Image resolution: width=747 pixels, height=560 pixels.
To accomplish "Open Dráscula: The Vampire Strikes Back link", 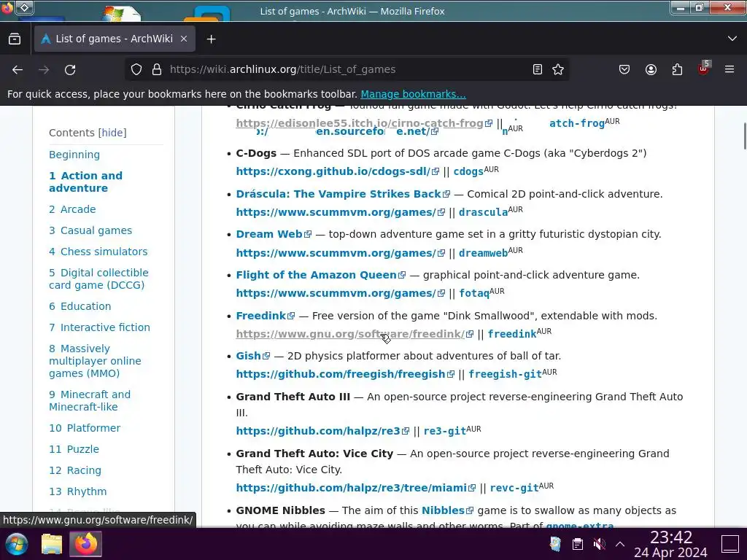I will (343, 194).
